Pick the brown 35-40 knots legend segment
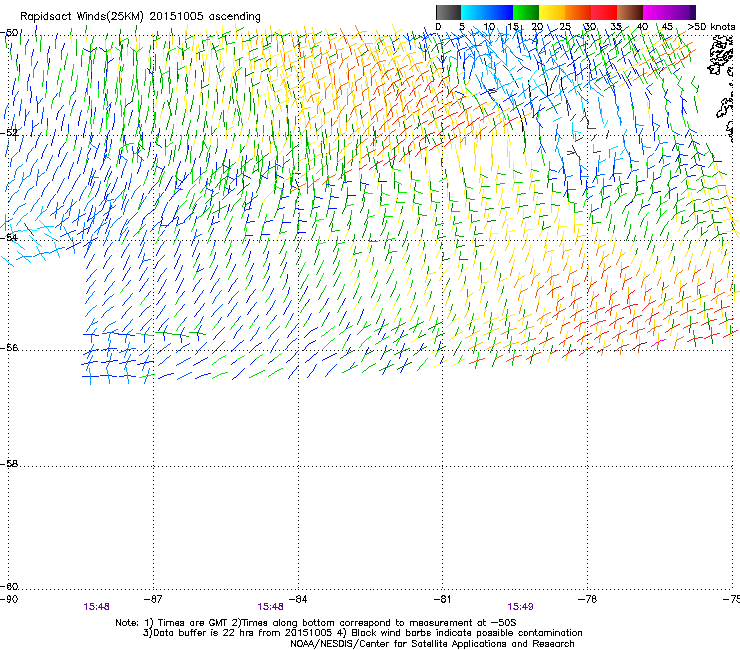 click(630, 12)
